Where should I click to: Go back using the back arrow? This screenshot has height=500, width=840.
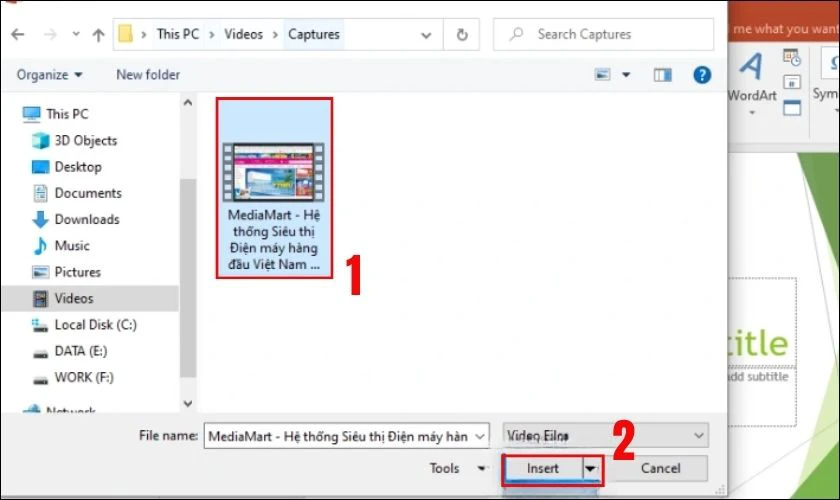click(18, 35)
